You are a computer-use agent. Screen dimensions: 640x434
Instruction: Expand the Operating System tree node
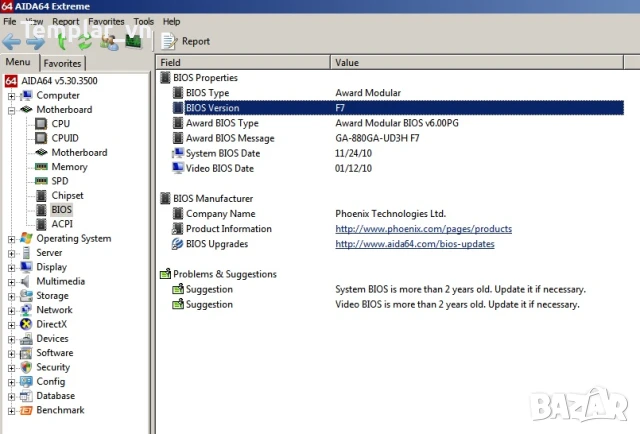[12, 239]
